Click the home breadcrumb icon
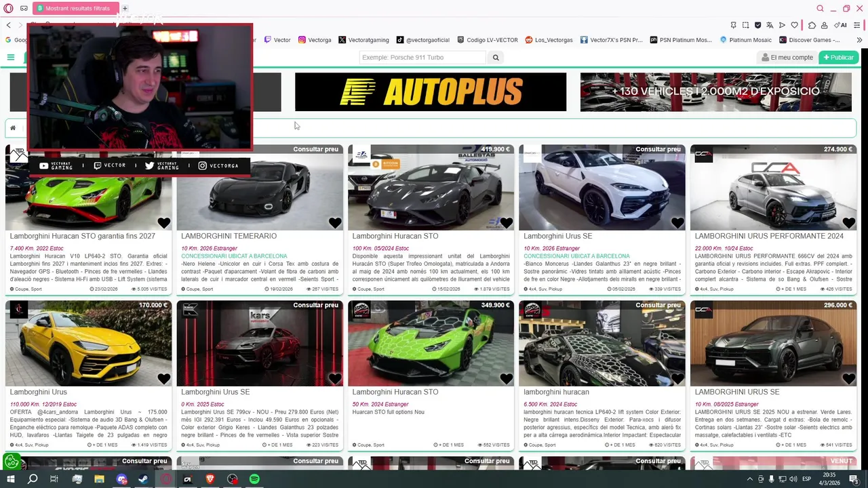Viewport: 868px width, 488px height. [x=12, y=127]
